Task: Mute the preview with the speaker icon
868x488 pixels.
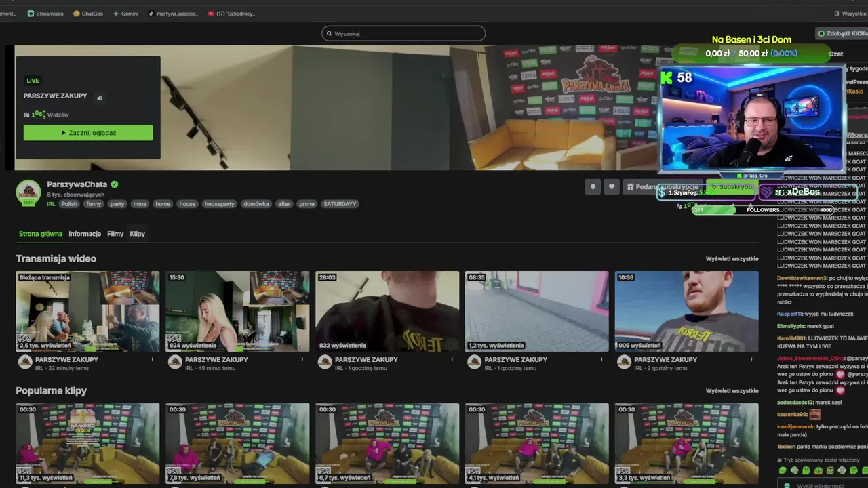Action: (100, 98)
